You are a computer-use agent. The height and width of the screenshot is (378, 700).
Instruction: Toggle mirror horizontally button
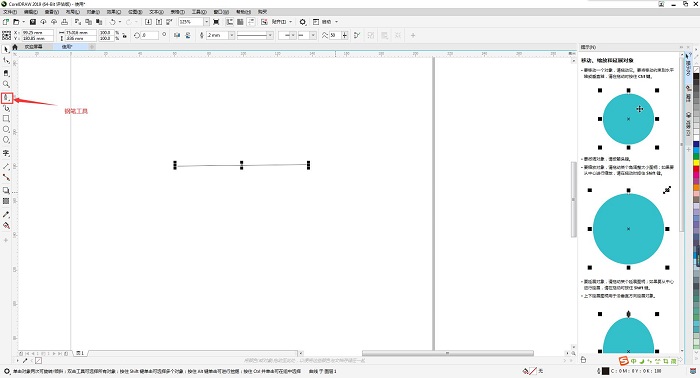click(x=177, y=35)
